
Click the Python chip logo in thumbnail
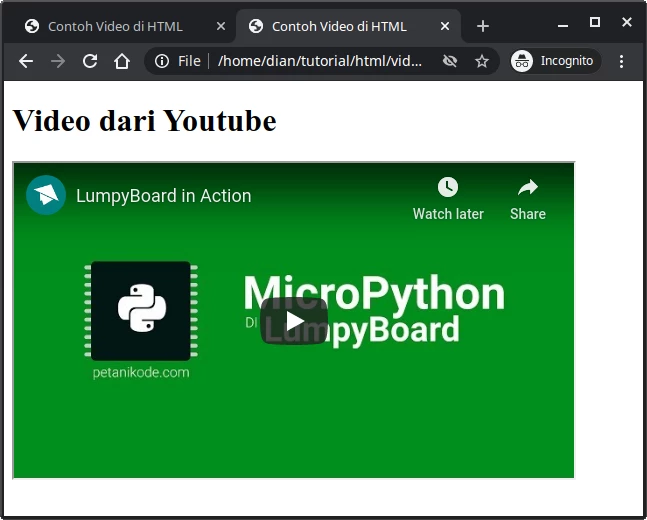point(141,311)
